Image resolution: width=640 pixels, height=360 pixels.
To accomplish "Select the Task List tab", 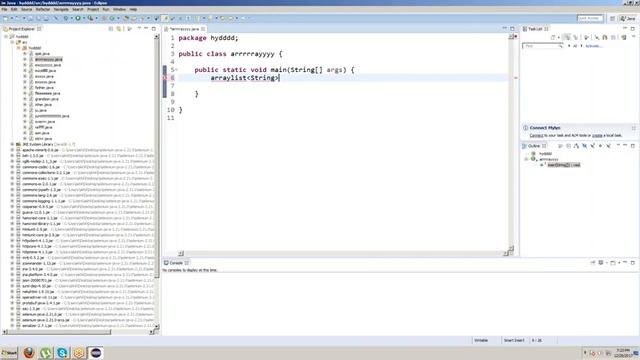I will [535, 29].
